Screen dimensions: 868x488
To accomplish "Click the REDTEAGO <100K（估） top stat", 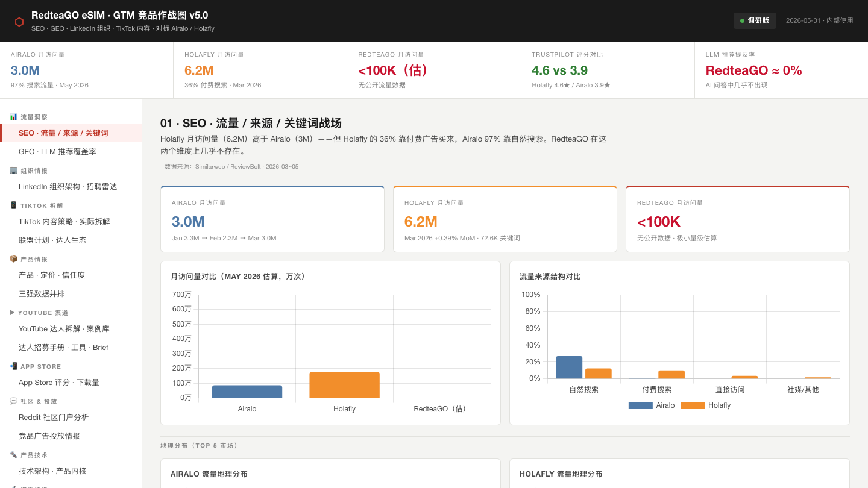I will (x=434, y=70).
